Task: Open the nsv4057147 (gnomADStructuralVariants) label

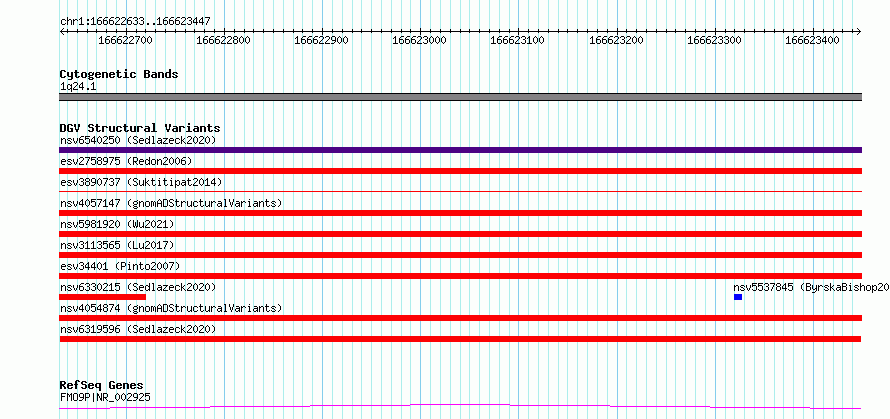Action: (x=171, y=203)
